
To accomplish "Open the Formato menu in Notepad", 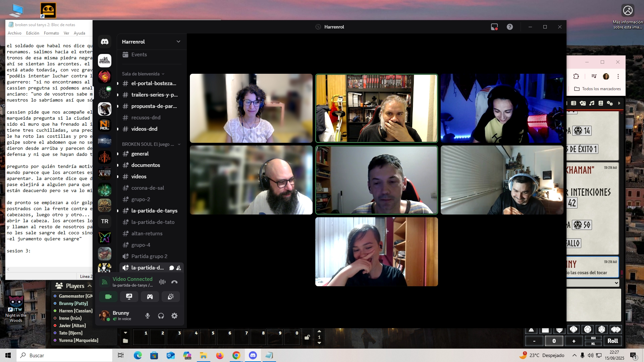I will [x=51, y=33].
